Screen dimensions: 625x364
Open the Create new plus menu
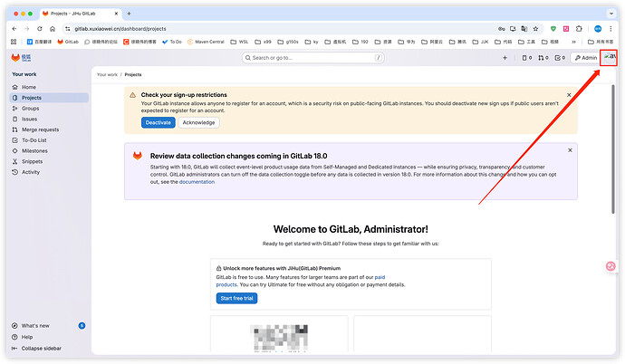(505, 57)
